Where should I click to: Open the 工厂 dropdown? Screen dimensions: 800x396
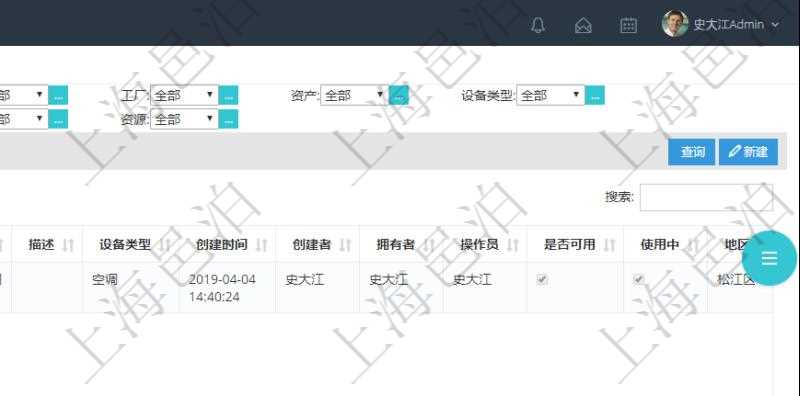(x=184, y=95)
